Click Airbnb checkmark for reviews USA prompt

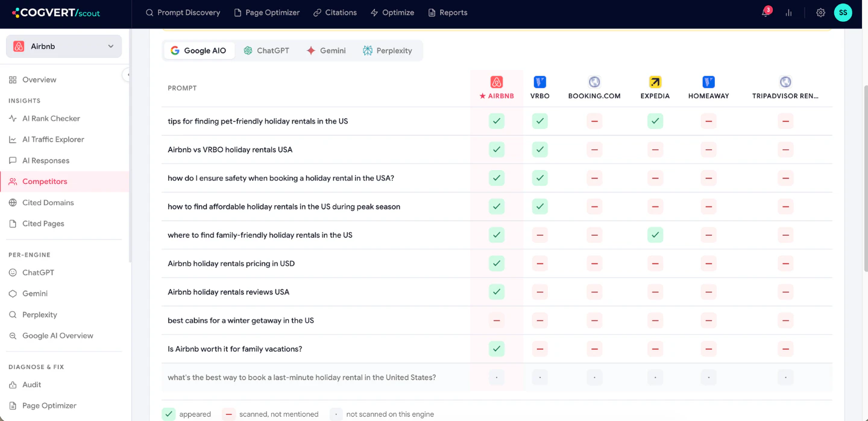point(497,292)
